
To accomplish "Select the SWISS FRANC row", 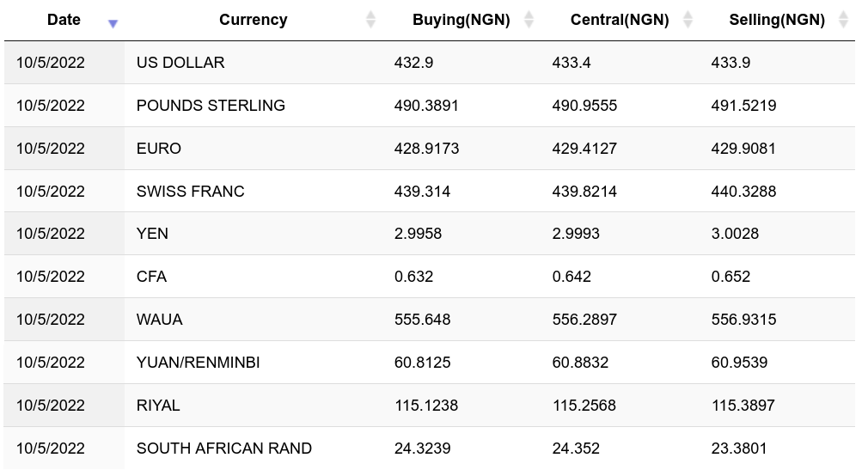I will (190, 192).
